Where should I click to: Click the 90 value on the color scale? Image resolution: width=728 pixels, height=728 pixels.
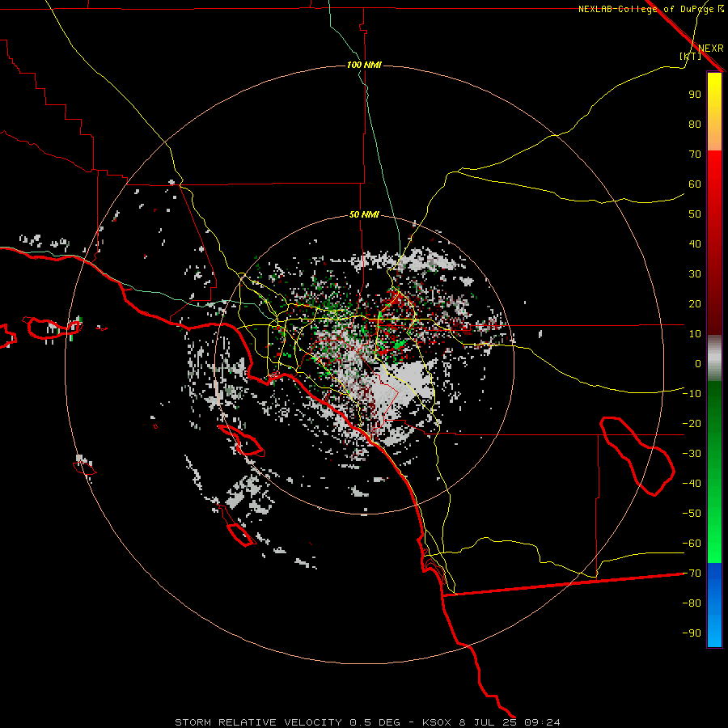(x=695, y=95)
